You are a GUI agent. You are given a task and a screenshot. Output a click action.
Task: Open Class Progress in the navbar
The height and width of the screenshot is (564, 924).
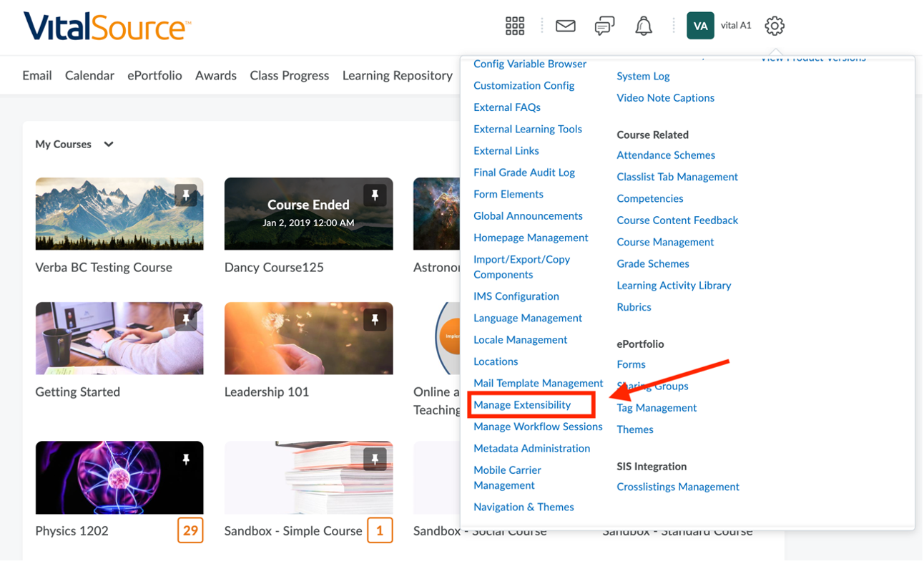[290, 75]
